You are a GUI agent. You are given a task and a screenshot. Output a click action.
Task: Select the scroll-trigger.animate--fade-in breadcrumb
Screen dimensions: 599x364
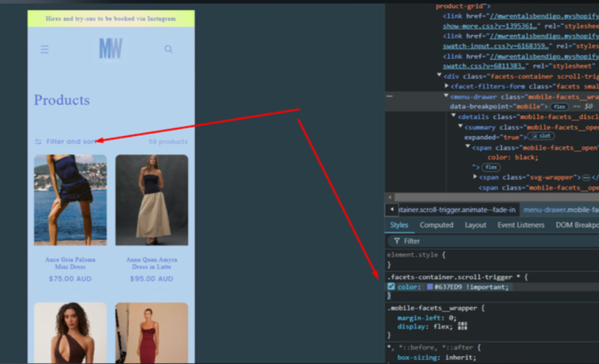[457, 209]
